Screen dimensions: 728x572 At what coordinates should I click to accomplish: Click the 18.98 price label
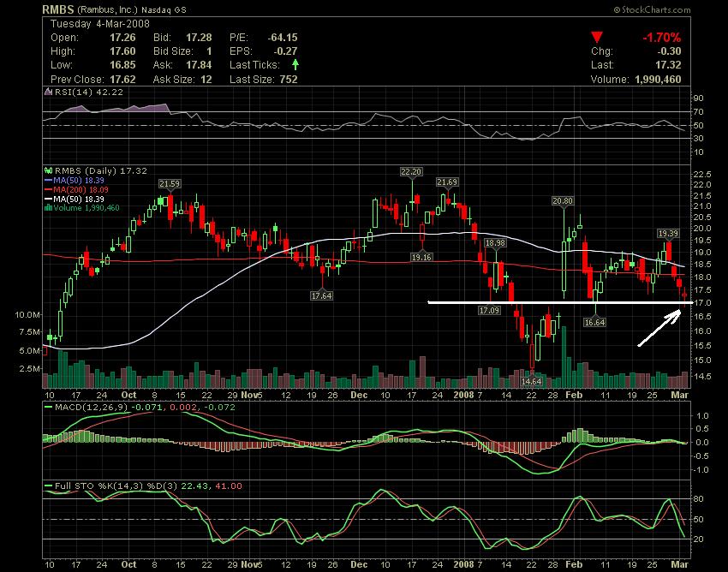(495, 243)
